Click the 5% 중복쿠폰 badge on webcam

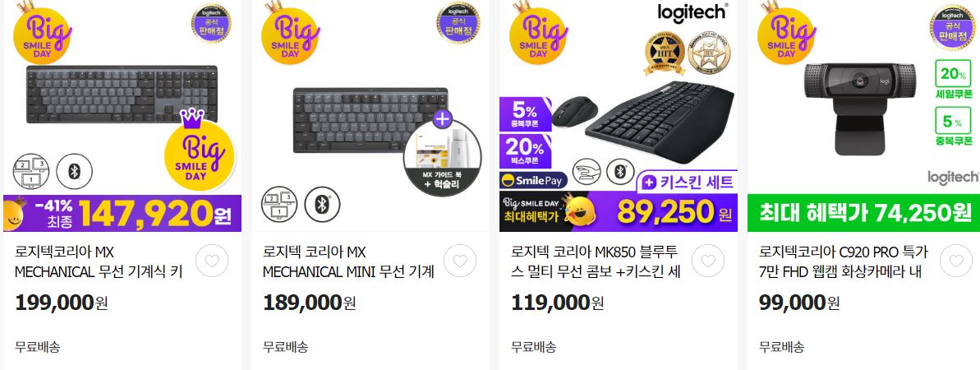(953, 127)
